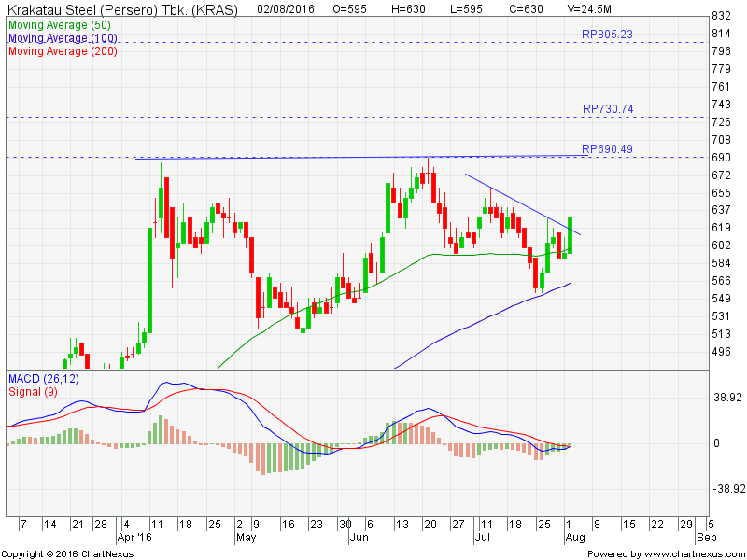Click the -38.92 MACD axis value
Screen dimensions: 747x560
coord(729,489)
